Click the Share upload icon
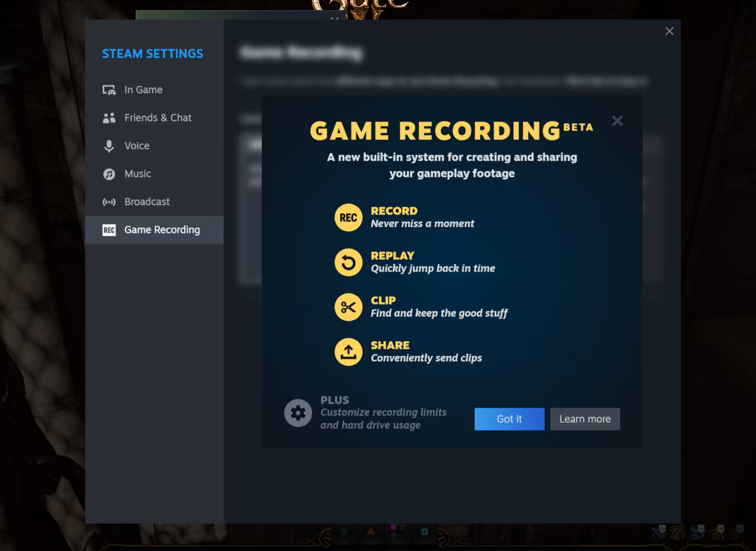 coord(348,352)
